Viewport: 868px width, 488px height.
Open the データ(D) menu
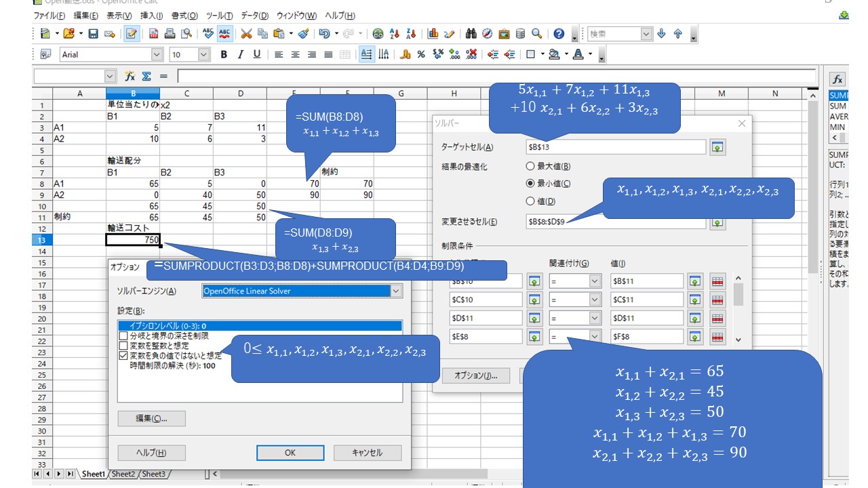(254, 16)
